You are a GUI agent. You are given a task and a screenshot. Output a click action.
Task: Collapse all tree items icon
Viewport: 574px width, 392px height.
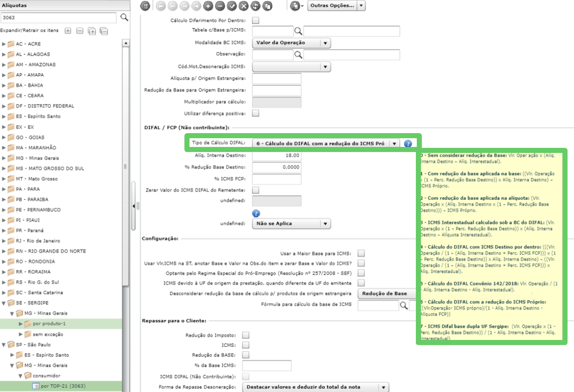104,31
